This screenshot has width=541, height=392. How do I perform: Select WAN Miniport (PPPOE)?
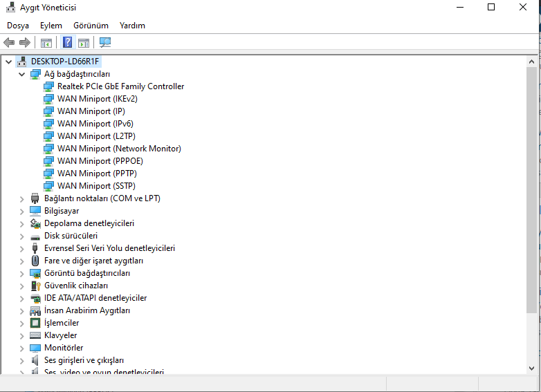[x=100, y=160]
